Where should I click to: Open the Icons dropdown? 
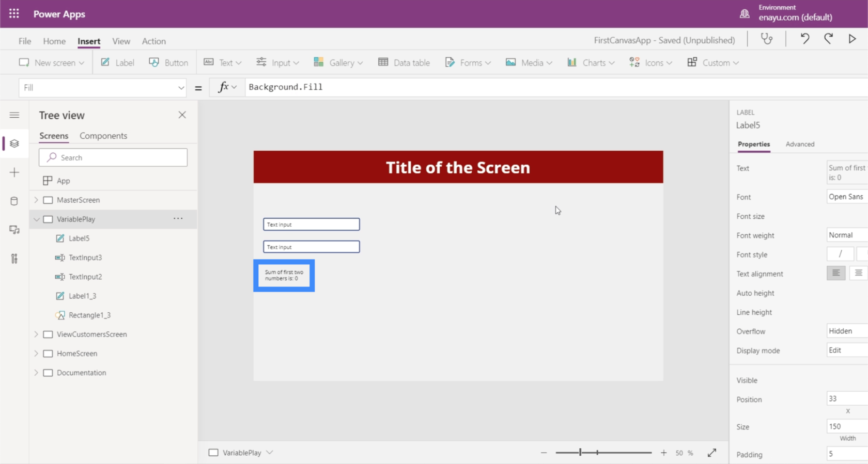point(650,62)
